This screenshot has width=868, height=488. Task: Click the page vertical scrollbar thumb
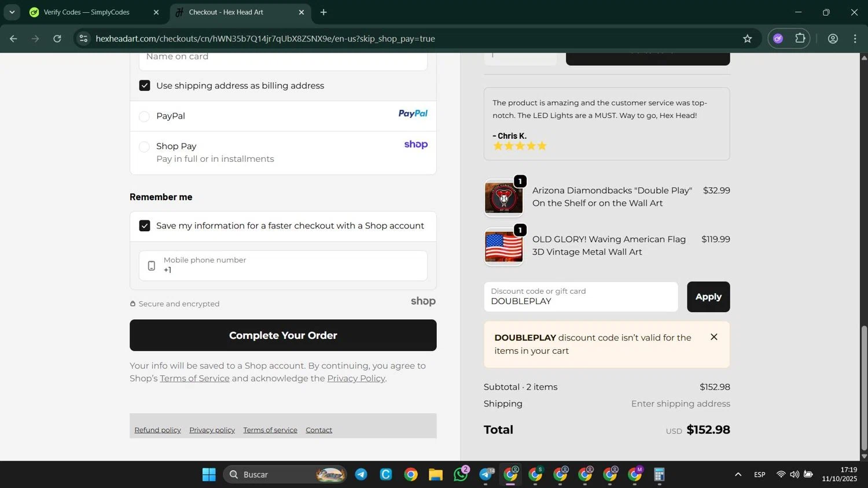point(864,388)
